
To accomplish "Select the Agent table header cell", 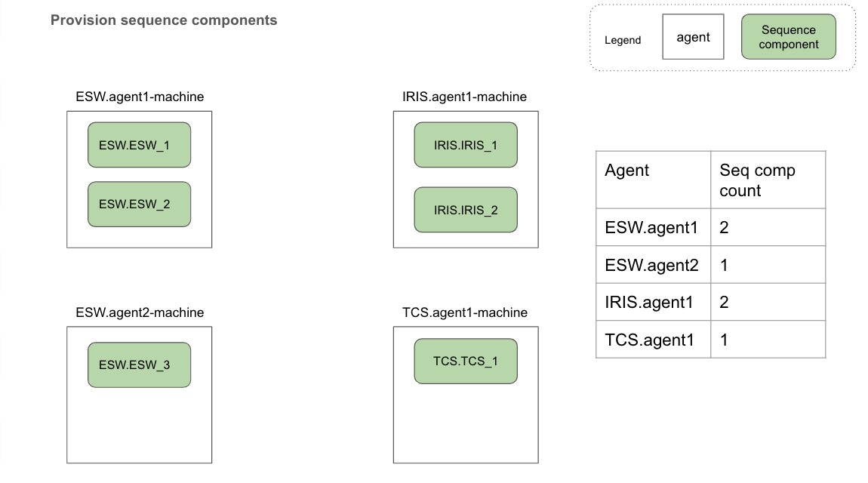I will click(x=653, y=180).
